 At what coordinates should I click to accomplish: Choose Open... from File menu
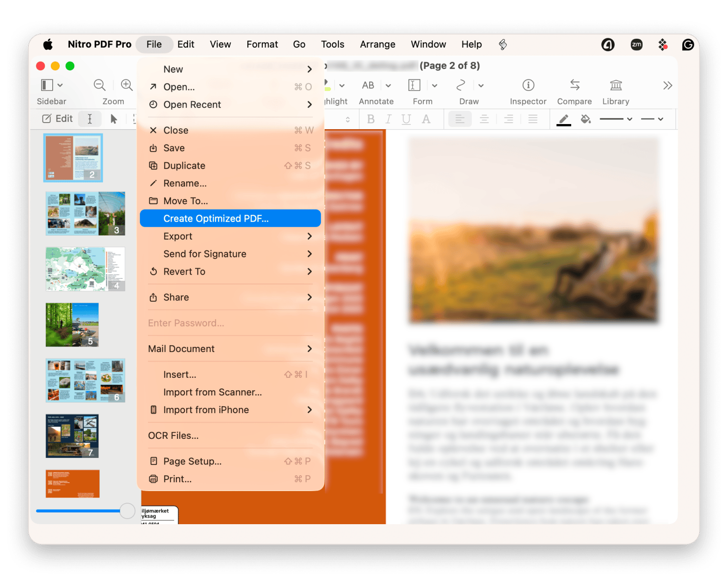[x=231, y=87]
